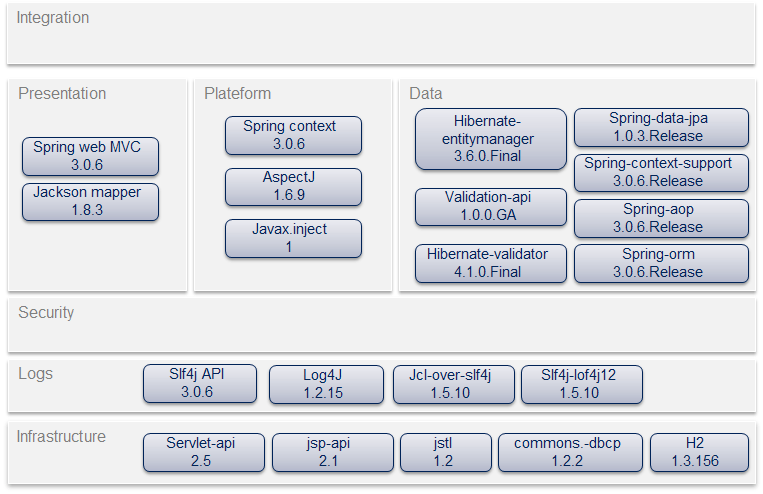Click the Spring context 3.0.6 box
The height and width of the screenshot is (494, 763).
[293, 135]
